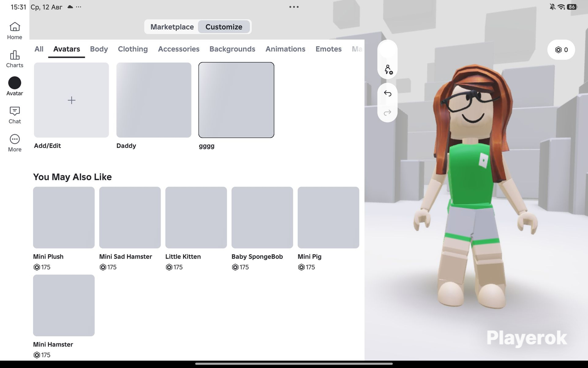The width and height of the screenshot is (588, 368).
Task: Open avatar body settings icon
Action: click(388, 69)
